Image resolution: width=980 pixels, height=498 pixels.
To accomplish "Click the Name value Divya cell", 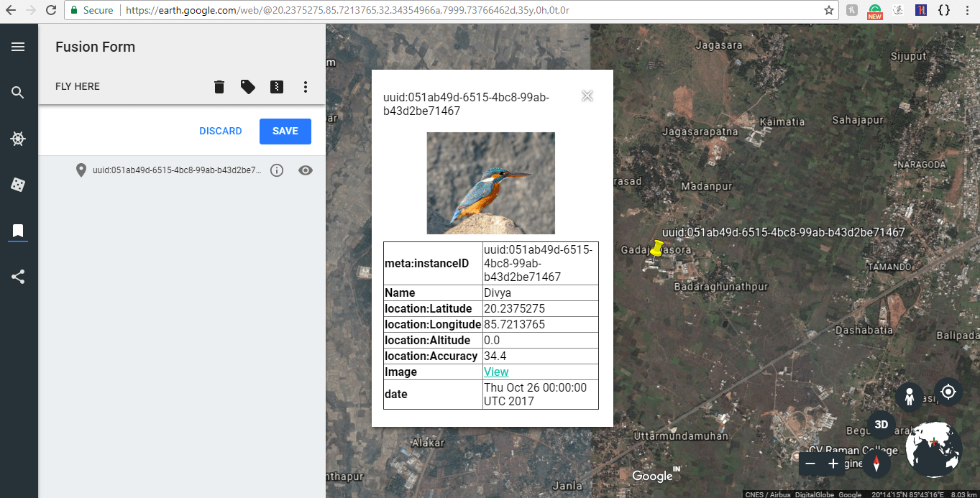I will pyautogui.click(x=541, y=292).
